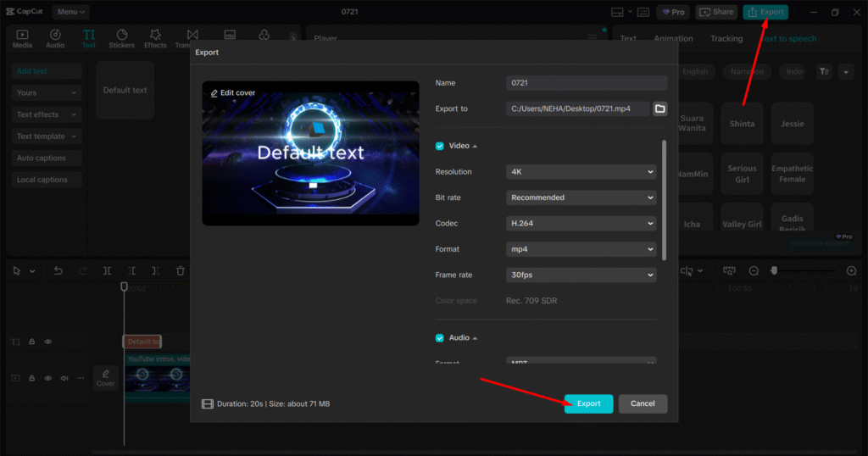Open the Stickers panel
868x456 pixels.
pos(121,38)
